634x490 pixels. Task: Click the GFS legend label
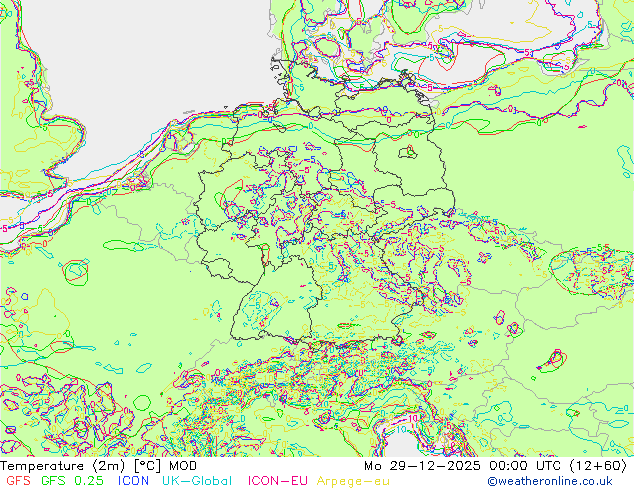pyautogui.click(x=18, y=481)
